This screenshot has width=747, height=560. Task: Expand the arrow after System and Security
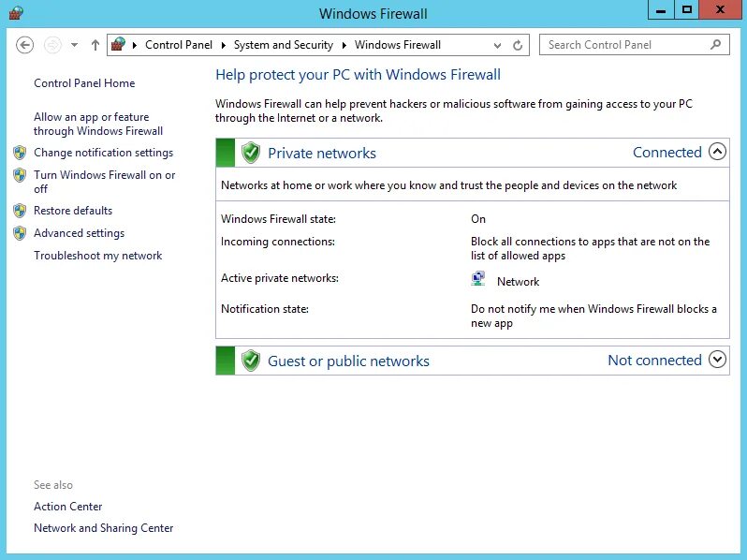tap(344, 45)
